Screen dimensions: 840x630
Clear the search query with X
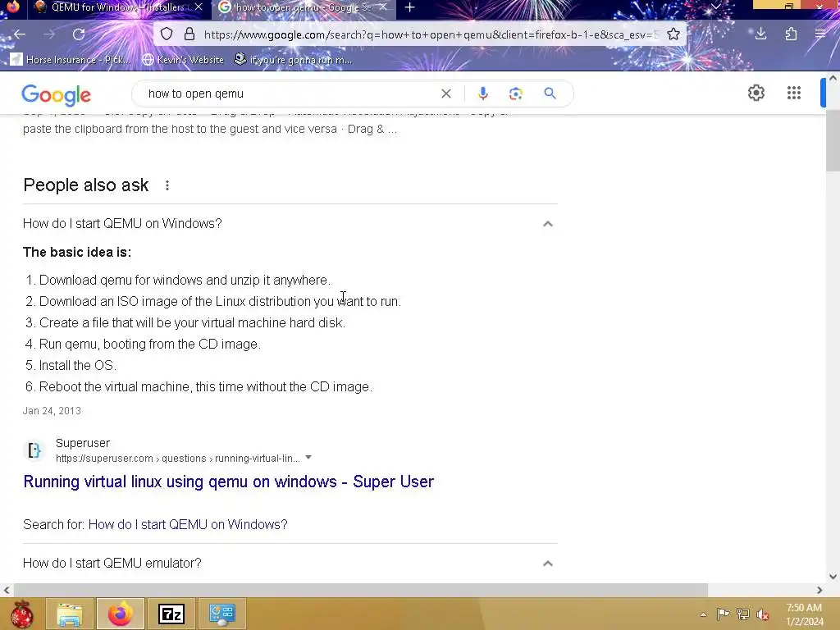(445, 94)
